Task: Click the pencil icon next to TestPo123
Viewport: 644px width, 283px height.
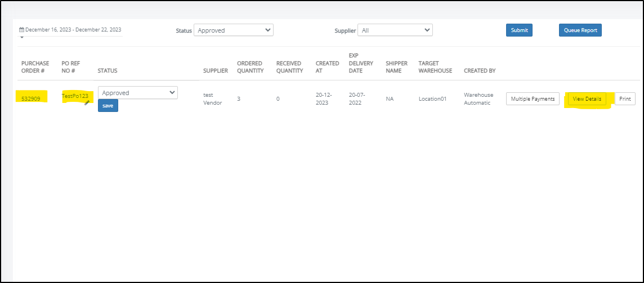Action: point(87,103)
